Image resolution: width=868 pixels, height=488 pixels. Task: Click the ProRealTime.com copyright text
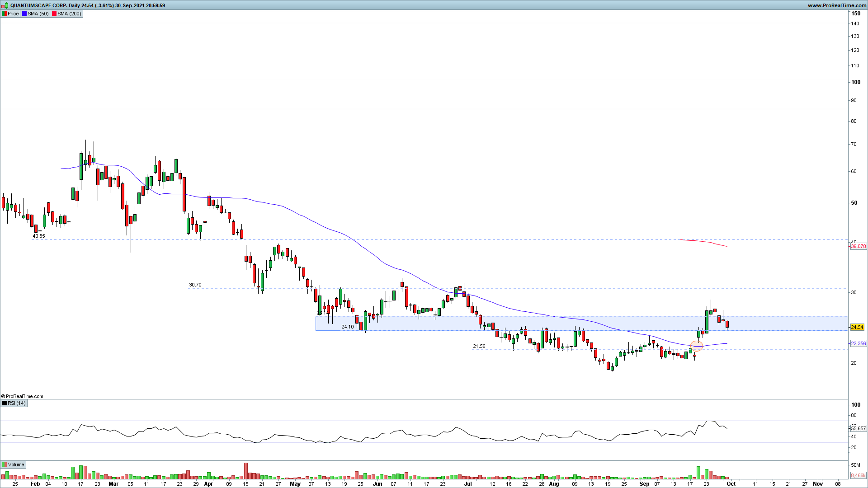23,396
